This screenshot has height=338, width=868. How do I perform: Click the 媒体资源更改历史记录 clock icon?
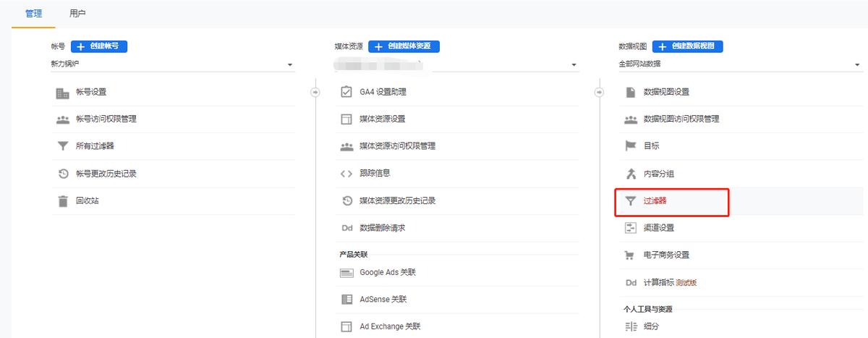click(x=346, y=200)
